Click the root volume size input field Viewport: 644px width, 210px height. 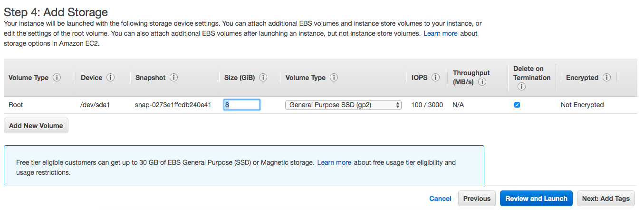(241, 105)
